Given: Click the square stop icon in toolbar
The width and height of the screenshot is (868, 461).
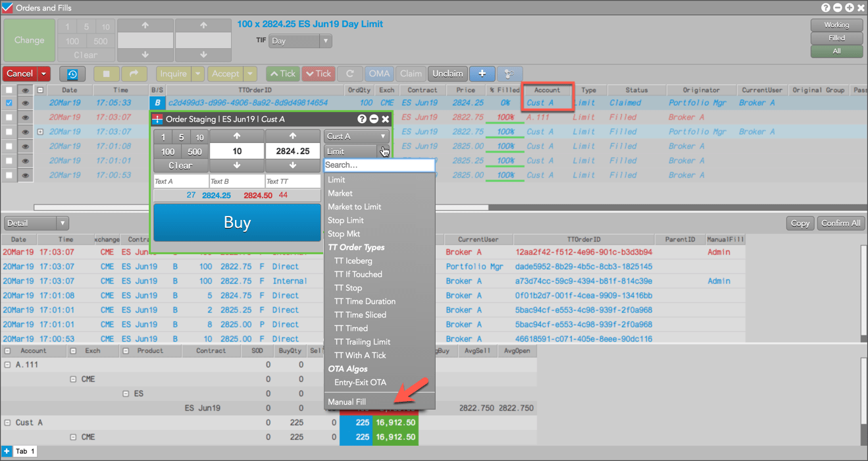Looking at the screenshot, I should coord(107,74).
